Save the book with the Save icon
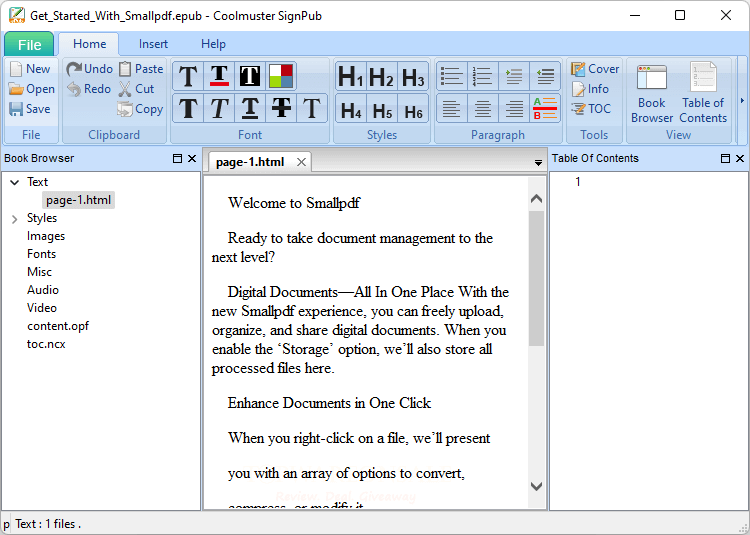750x535 pixels. (x=16, y=109)
